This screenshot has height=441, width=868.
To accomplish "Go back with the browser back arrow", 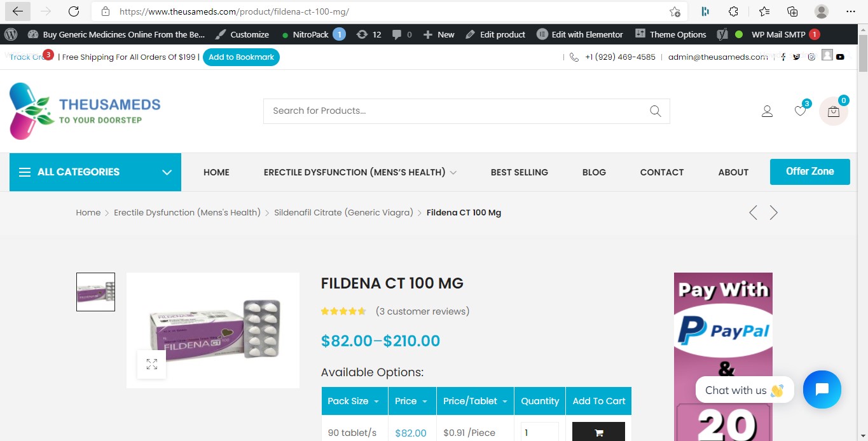I will [x=18, y=11].
